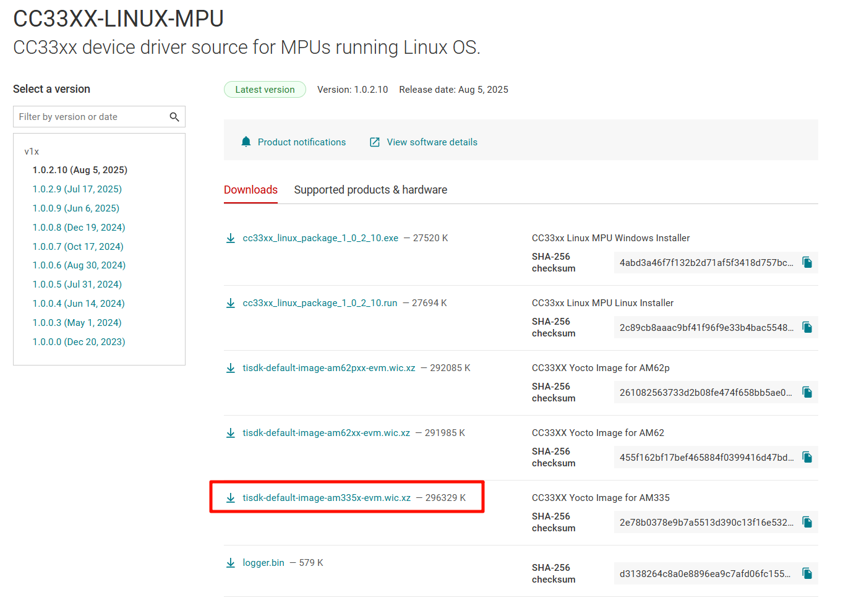Select version 1.0.2.10 (Aug 5, 2025)
Screen dimensions: 843x616
[80, 170]
